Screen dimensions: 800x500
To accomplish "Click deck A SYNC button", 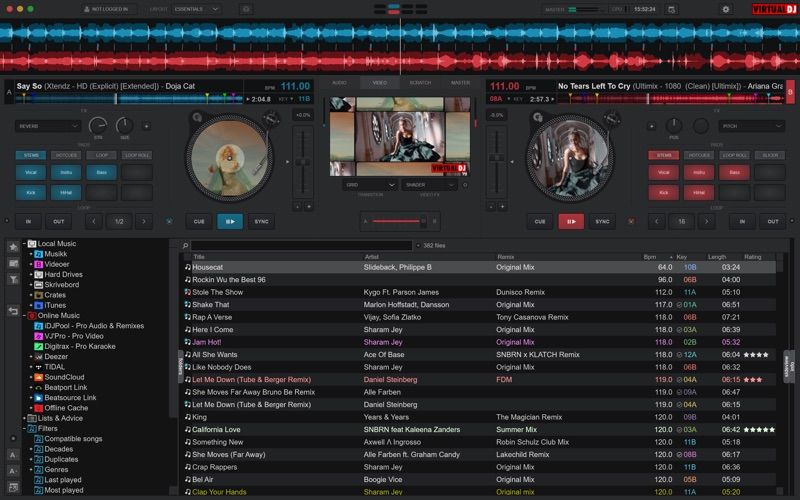I will [x=261, y=221].
